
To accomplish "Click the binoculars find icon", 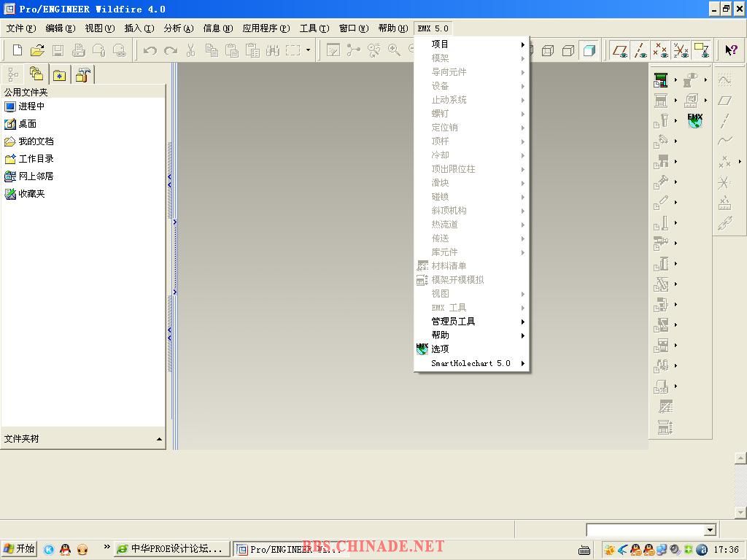I will (x=273, y=50).
